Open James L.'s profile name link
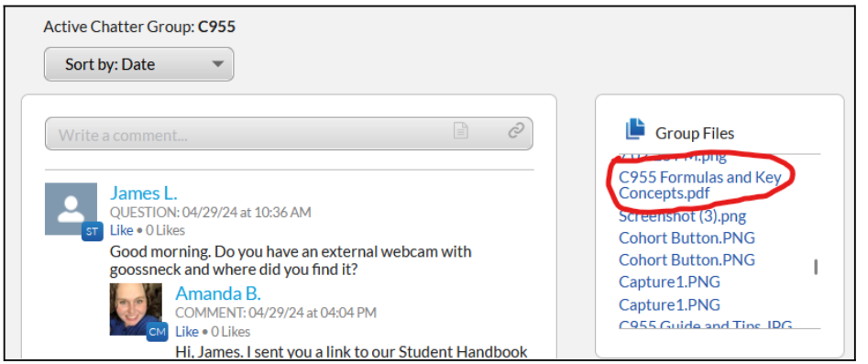868x364 pixels. coord(143,193)
